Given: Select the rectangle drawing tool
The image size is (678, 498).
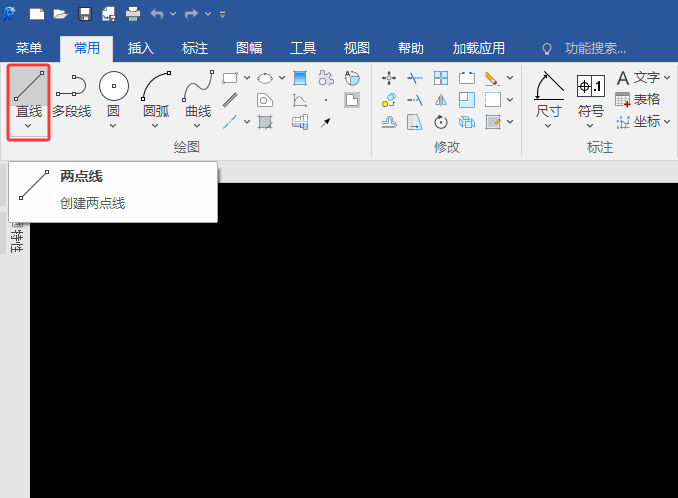Looking at the screenshot, I should [x=230, y=78].
